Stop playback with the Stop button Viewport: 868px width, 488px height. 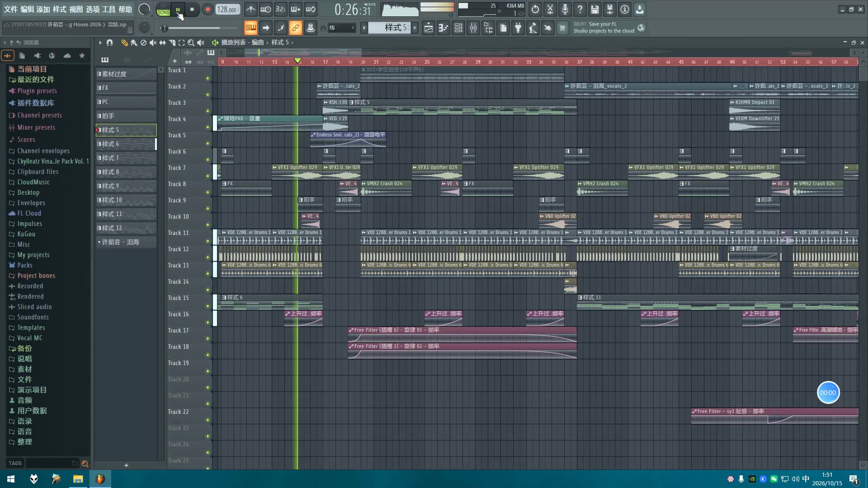click(192, 9)
